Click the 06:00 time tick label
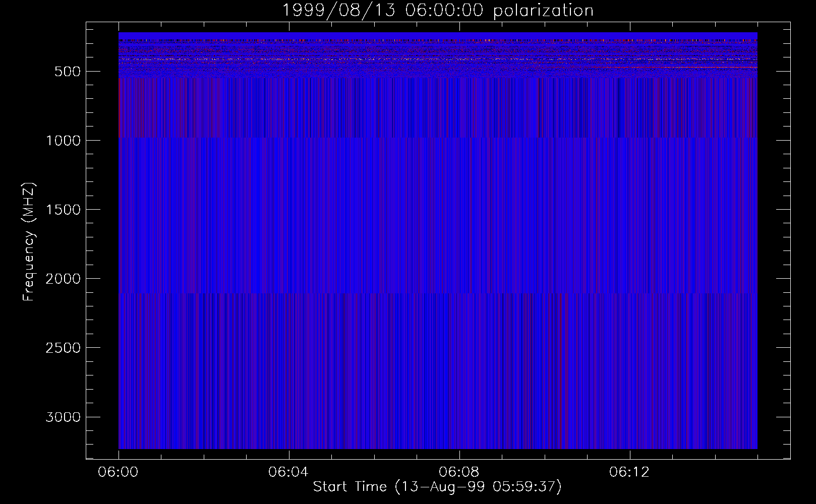This screenshot has height=504, width=816. (118, 472)
